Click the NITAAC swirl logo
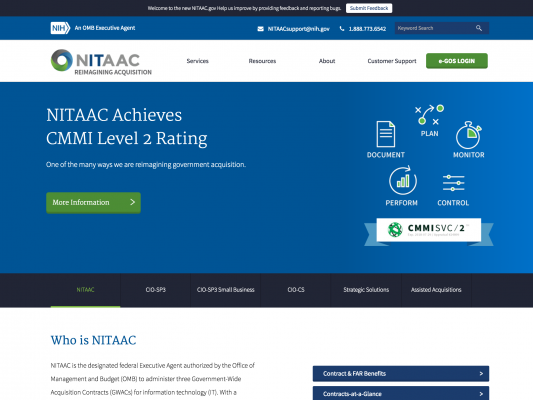The height and width of the screenshot is (400, 533). click(x=62, y=60)
